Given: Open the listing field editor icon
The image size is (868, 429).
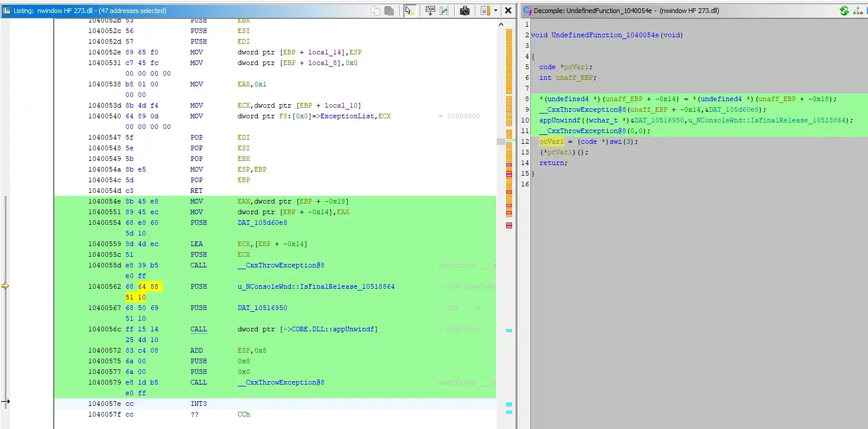Looking at the screenshot, I should [430, 11].
